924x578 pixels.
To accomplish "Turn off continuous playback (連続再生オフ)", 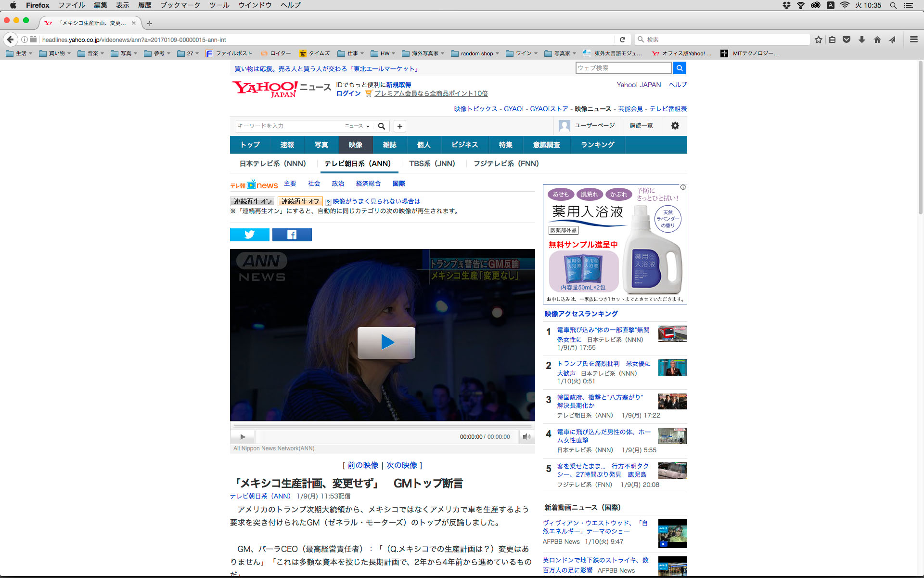I will [300, 201].
